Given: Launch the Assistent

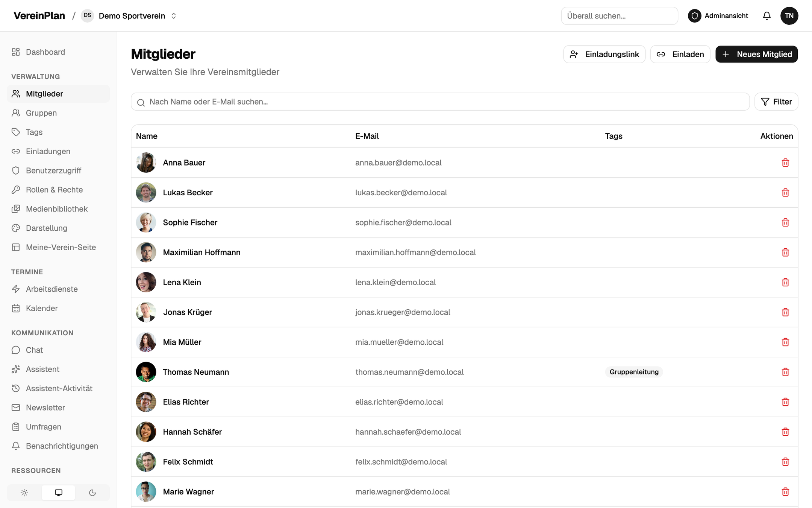Looking at the screenshot, I should coord(58,369).
